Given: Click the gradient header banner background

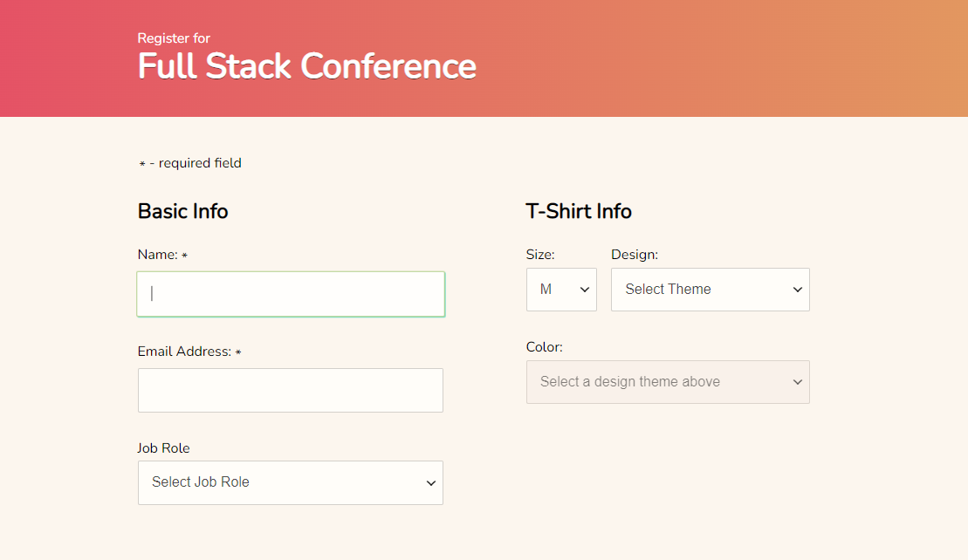Looking at the screenshot, I should [698, 58].
